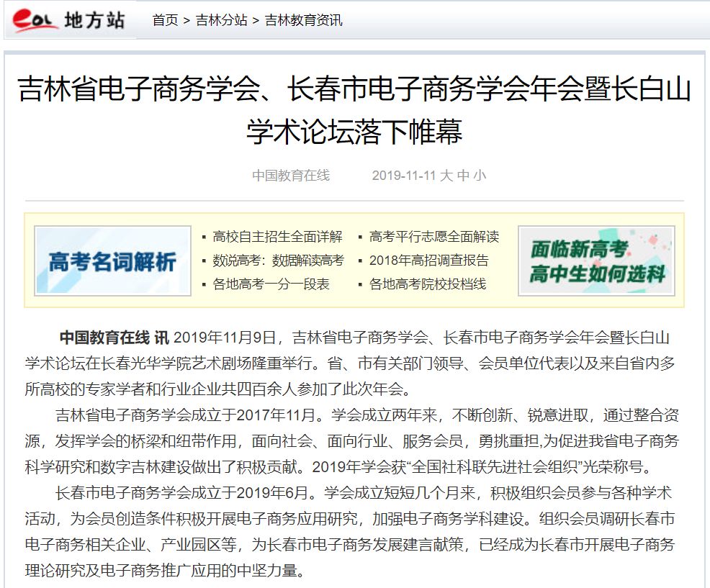
Task: Open 高校自主招生全面详解 link
Action: 277,237
